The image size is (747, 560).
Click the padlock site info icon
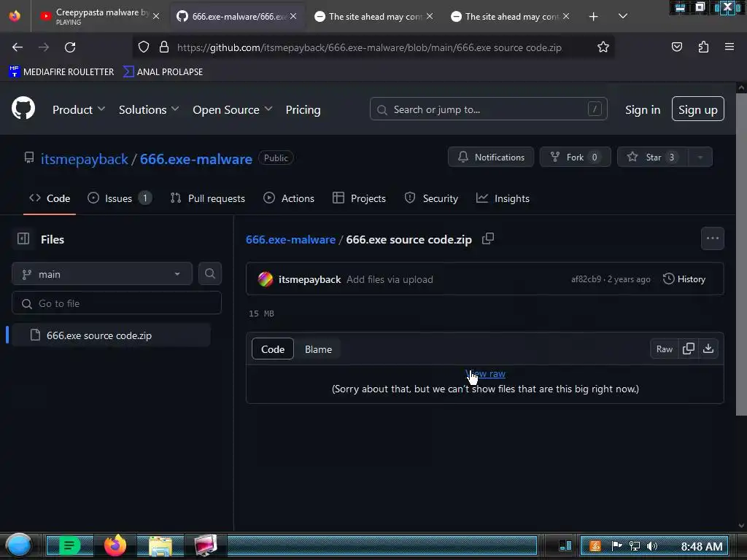tap(164, 47)
